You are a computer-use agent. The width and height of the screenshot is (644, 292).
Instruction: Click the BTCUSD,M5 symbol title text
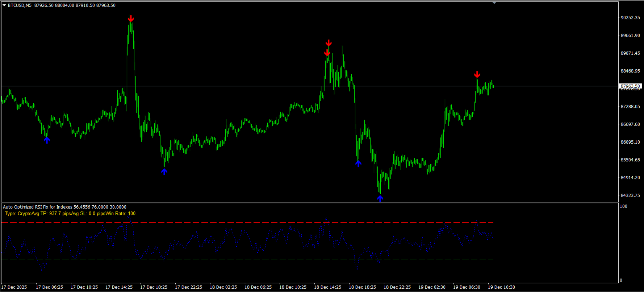[x=20, y=5]
